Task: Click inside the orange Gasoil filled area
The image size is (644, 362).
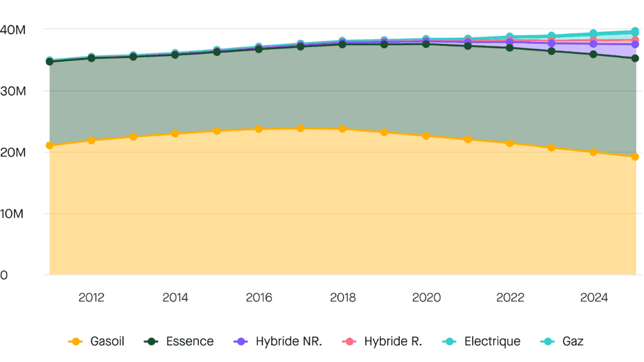Action: (322, 213)
